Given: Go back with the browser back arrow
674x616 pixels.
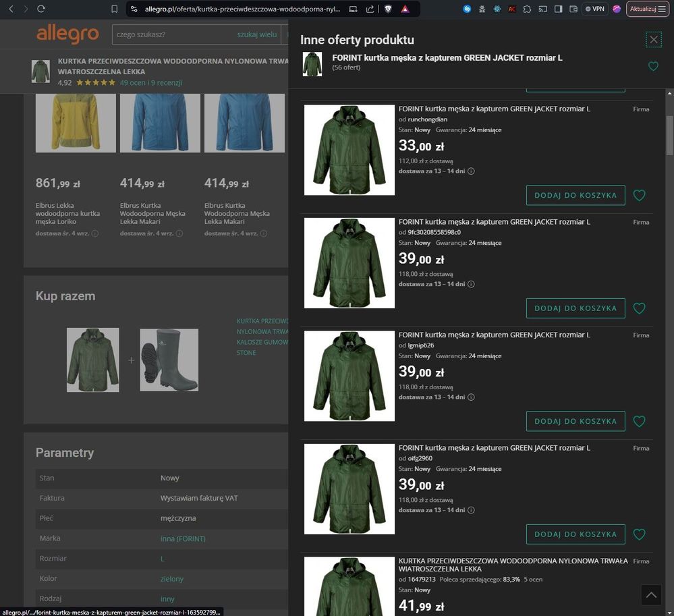Looking at the screenshot, I should pos(11,9).
